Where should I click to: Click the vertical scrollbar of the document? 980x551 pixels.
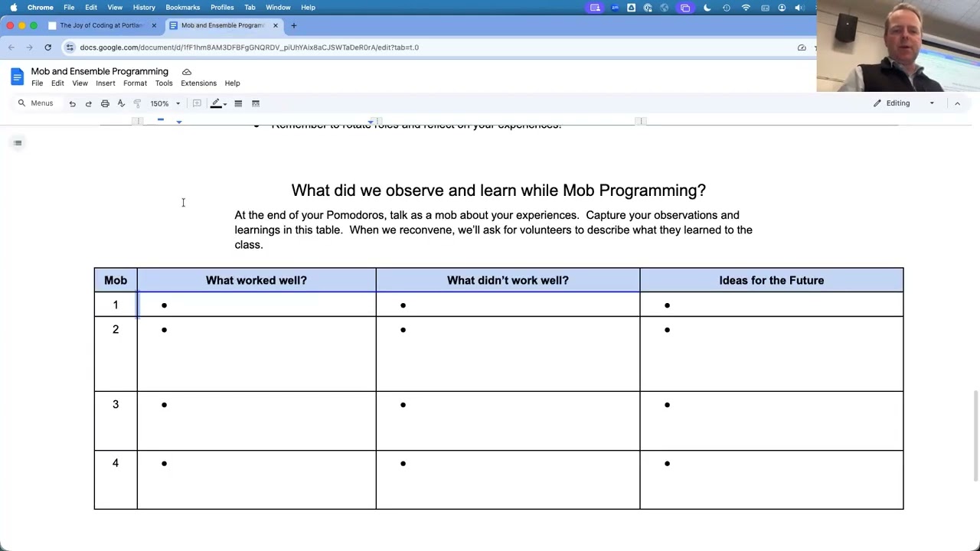[x=975, y=436]
